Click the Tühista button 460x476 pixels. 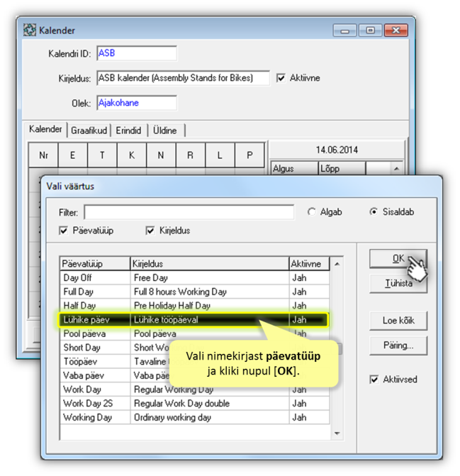[398, 284]
